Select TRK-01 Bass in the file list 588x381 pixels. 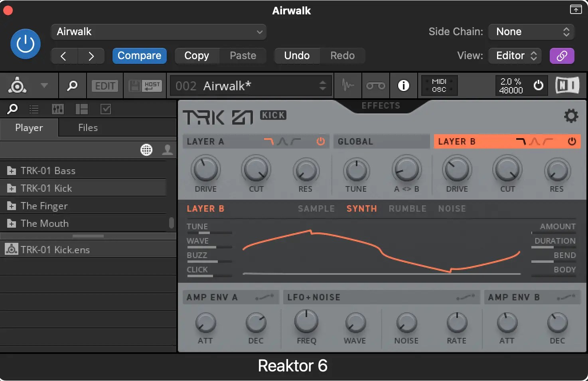click(x=48, y=171)
